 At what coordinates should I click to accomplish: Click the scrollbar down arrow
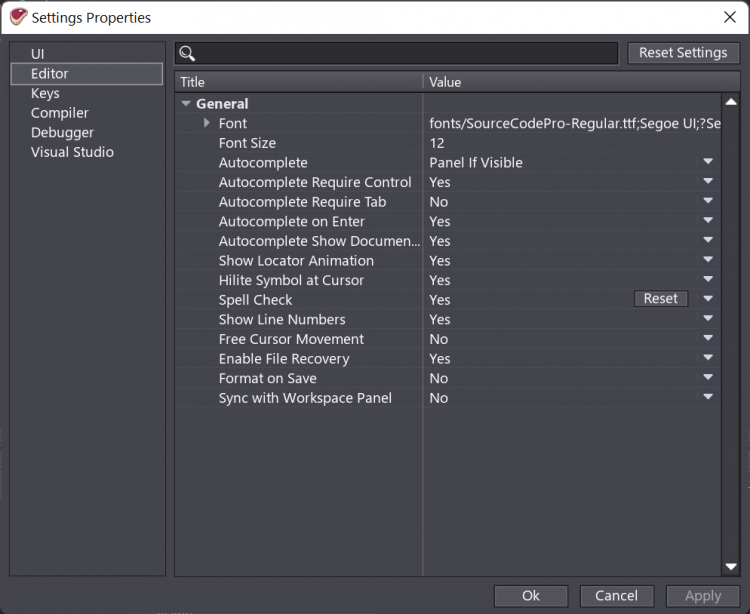click(731, 567)
